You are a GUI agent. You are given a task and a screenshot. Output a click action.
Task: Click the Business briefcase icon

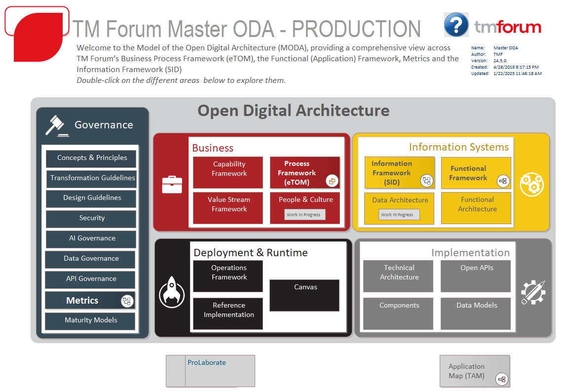[172, 185]
